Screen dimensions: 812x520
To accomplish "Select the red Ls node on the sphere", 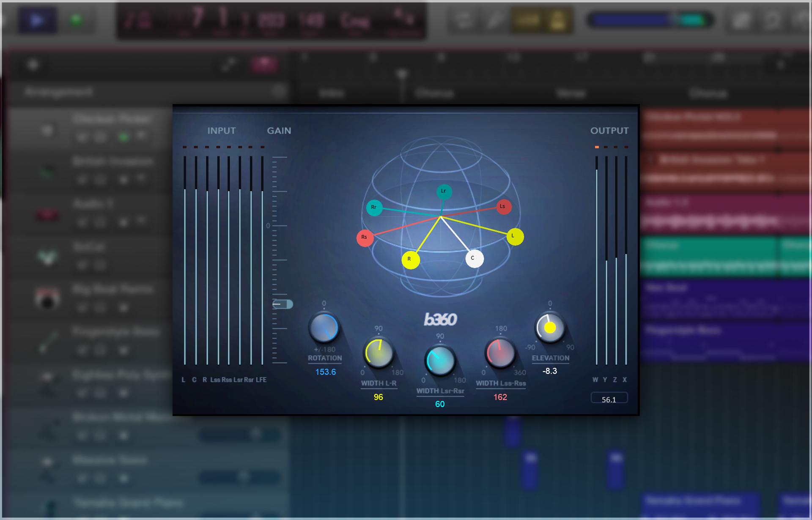I will coord(504,207).
